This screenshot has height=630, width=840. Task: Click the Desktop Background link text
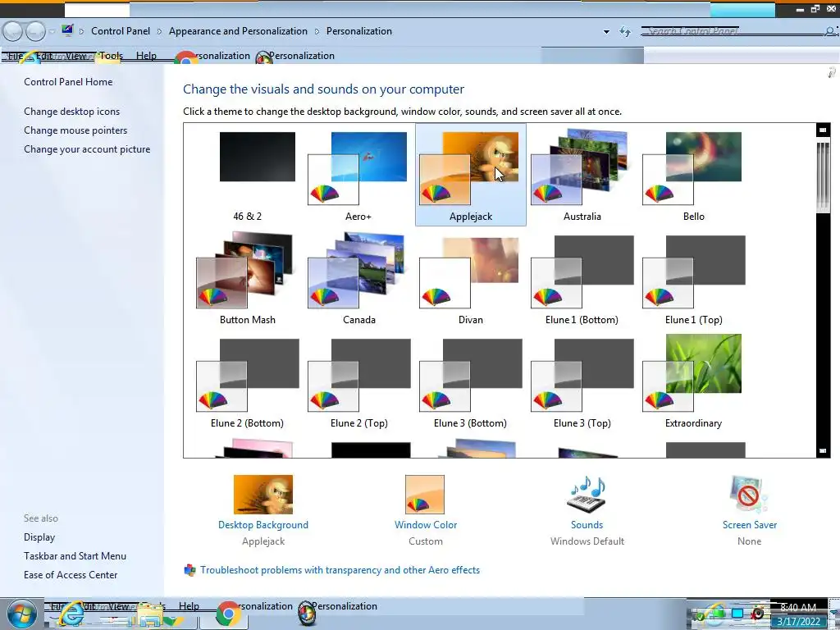pyautogui.click(x=263, y=525)
